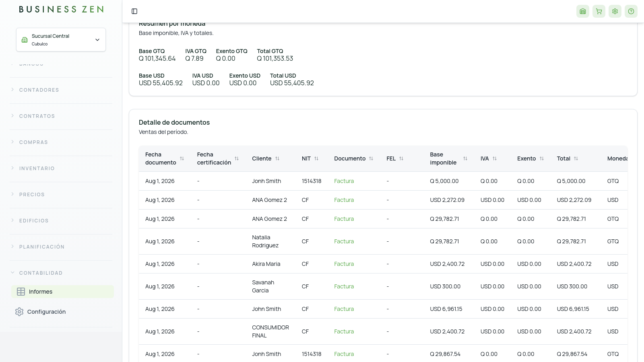Image resolution: width=644 pixels, height=362 pixels.
Task: Sort by Base imponible column
Action: tap(465, 158)
